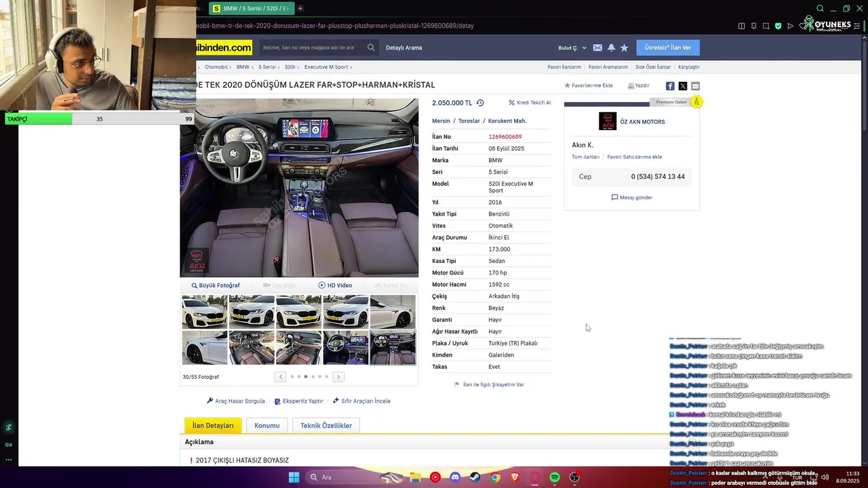Open seller's Tüm ilanları link
Image resolution: width=868 pixels, height=488 pixels.
(586, 157)
